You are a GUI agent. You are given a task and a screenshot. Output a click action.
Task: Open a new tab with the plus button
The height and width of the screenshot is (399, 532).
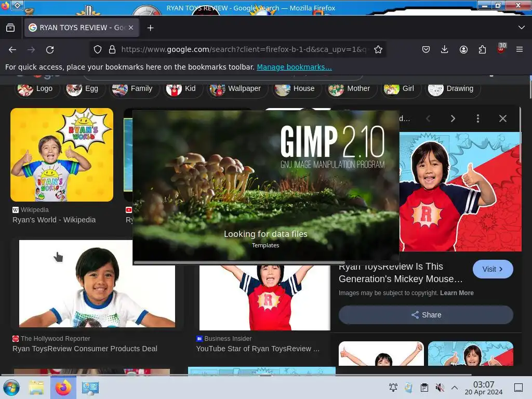pos(150,28)
